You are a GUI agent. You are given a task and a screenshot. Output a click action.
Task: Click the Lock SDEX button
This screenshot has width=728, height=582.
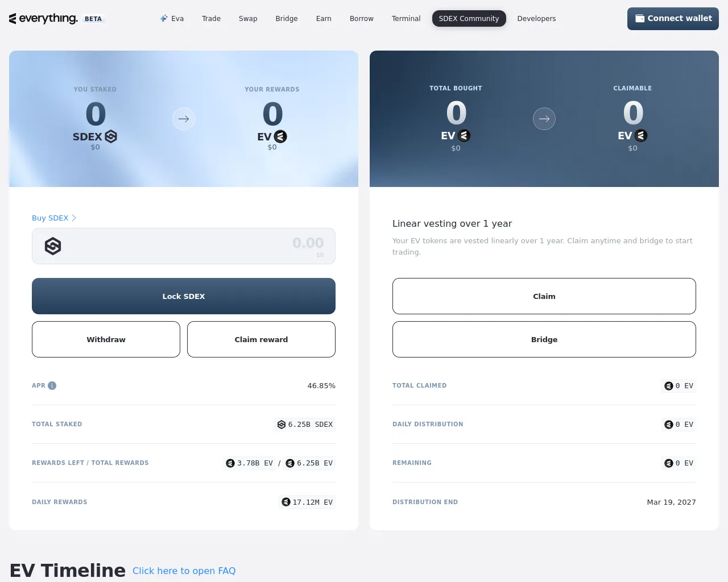pyautogui.click(x=184, y=296)
